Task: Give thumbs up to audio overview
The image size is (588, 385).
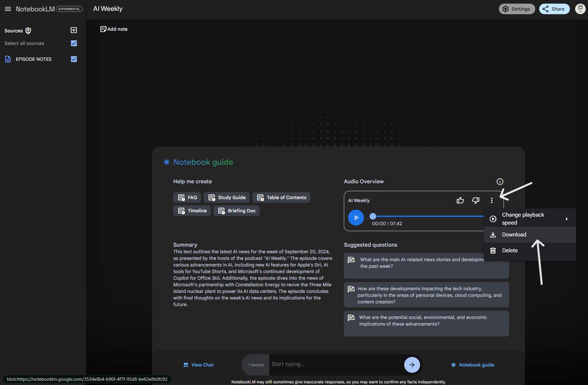Action: tap(460, 200)
